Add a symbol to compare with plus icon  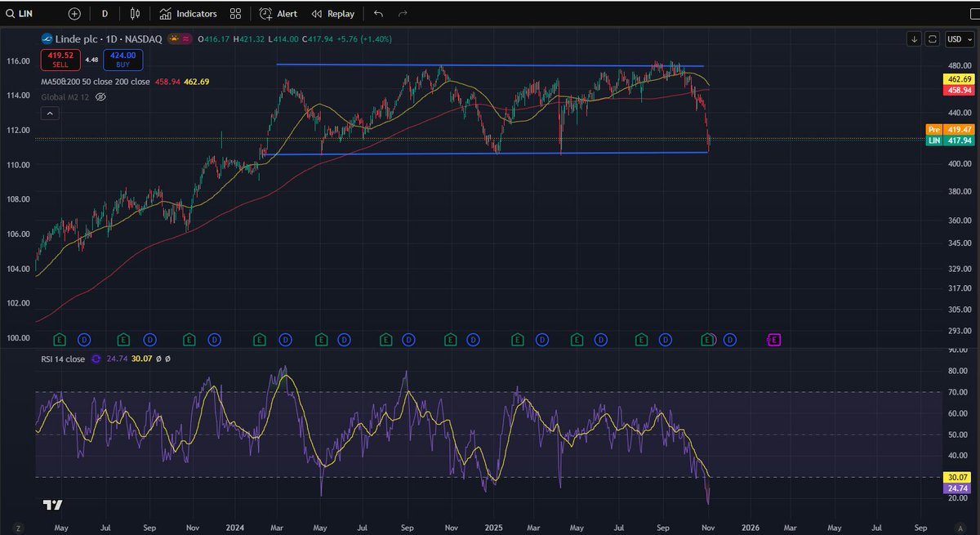coord(74,14)
